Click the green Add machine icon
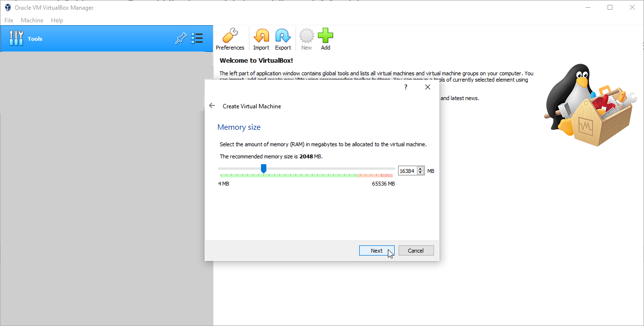 point(326,39)
